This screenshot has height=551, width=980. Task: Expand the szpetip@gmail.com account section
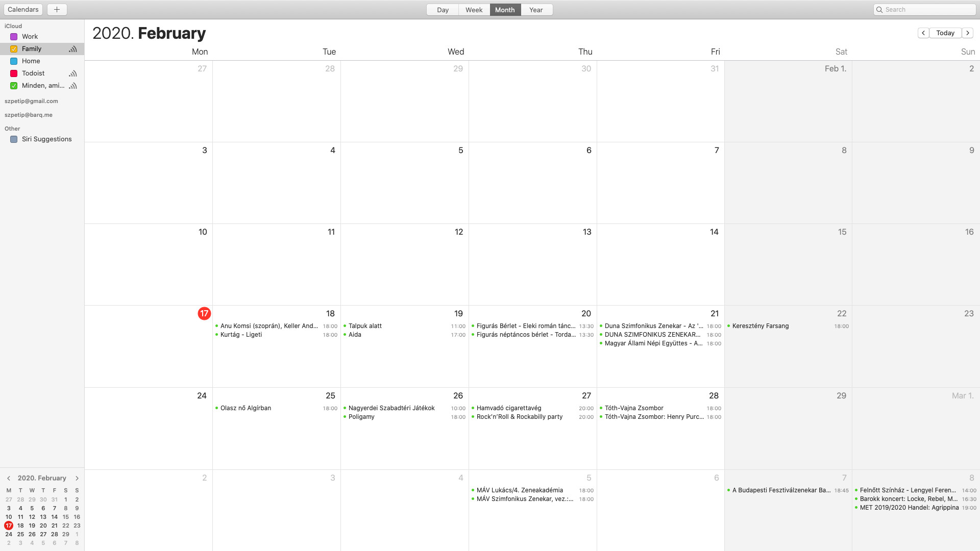31,101
